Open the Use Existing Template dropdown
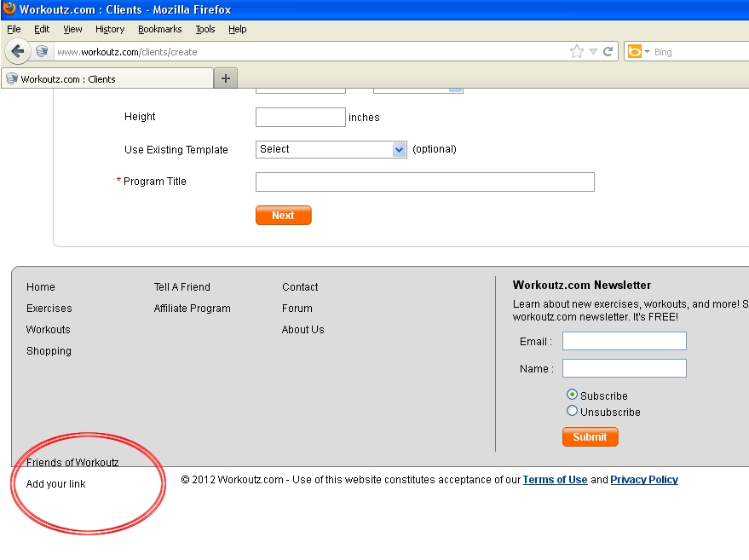The height and width of the screenshot is (560, 749). click(x=331, y=149)
